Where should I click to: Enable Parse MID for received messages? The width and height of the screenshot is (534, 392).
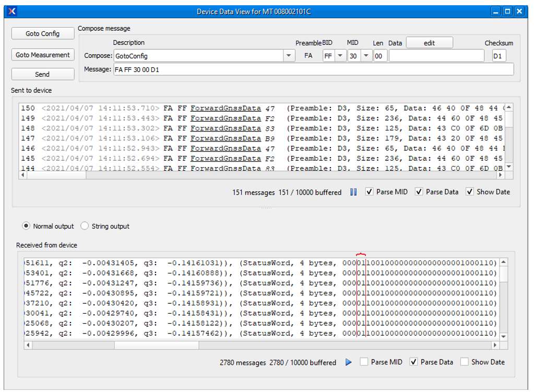coord(364,362)
